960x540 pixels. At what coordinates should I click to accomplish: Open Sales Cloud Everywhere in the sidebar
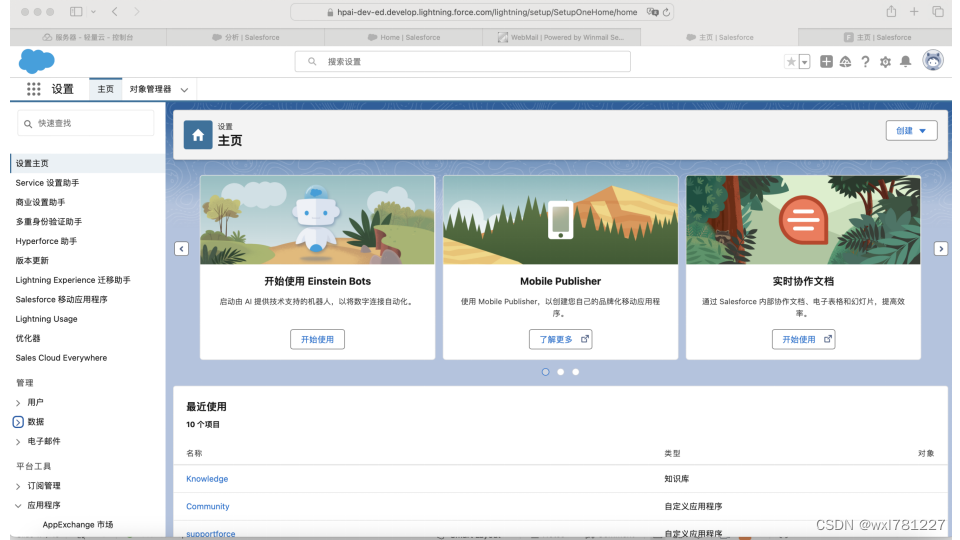61,358
